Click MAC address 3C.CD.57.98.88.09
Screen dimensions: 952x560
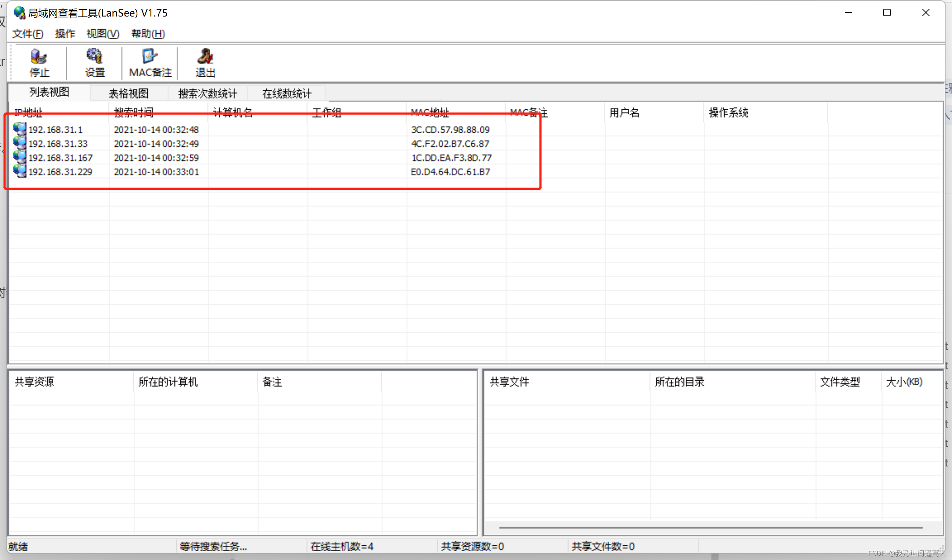pyautogui.click(x=450, y=130)
